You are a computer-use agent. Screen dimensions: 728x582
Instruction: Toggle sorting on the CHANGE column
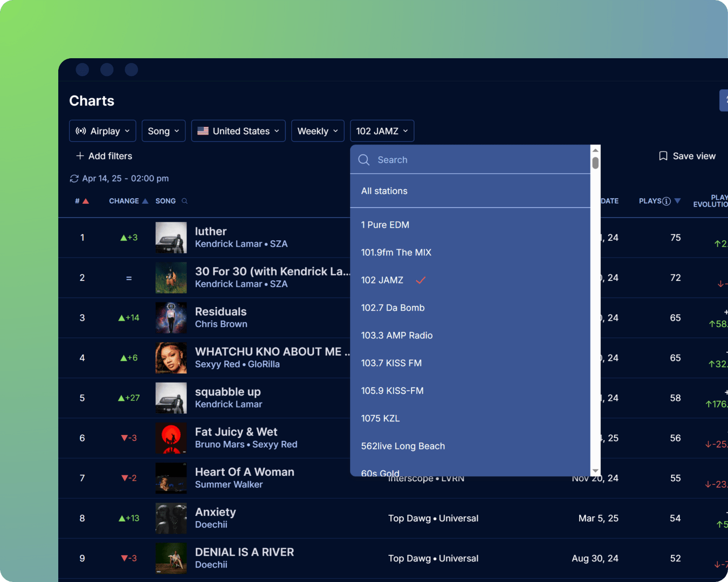[145, 200]
